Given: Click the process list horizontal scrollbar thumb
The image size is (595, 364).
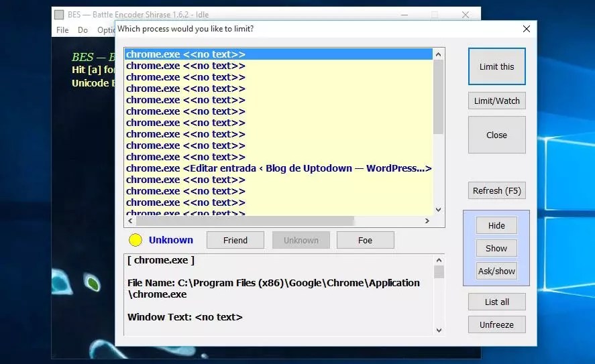Looking at the screenshot, I should [245, 221].
